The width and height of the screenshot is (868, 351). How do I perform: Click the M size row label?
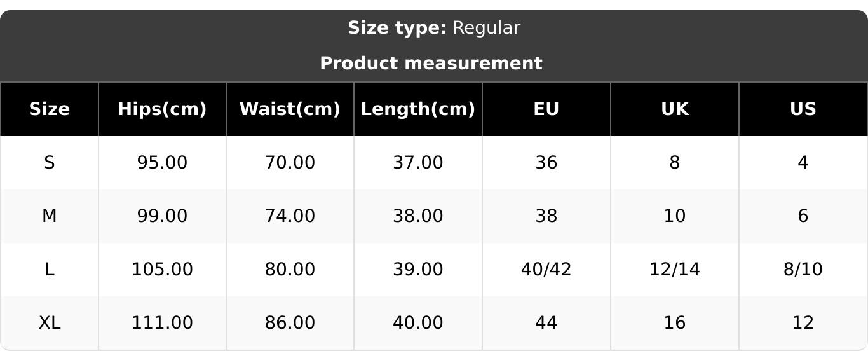[50, 216]
